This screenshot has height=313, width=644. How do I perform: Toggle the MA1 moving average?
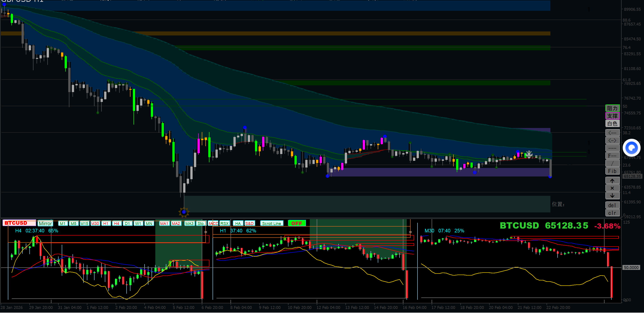(164, 223)
